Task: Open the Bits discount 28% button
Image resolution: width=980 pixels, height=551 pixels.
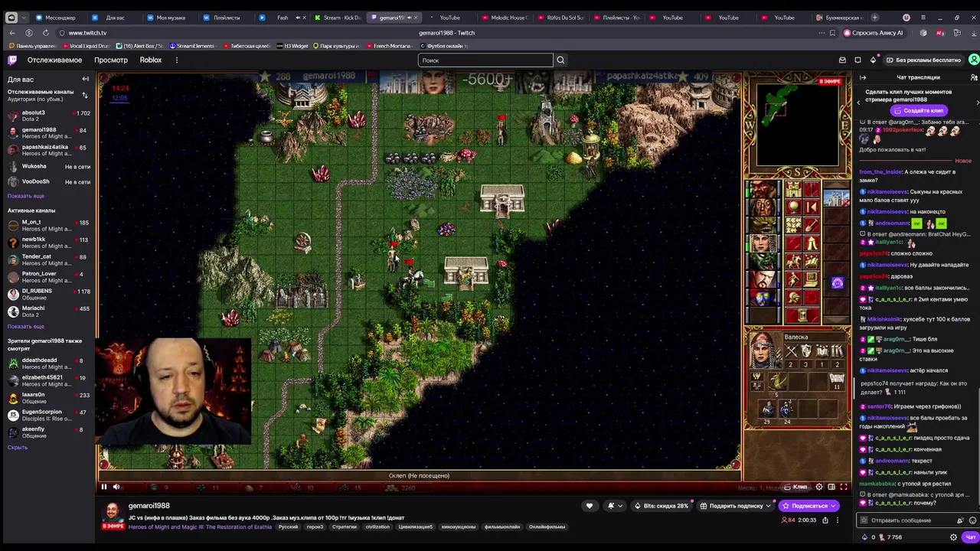Action: coord(661,505)
